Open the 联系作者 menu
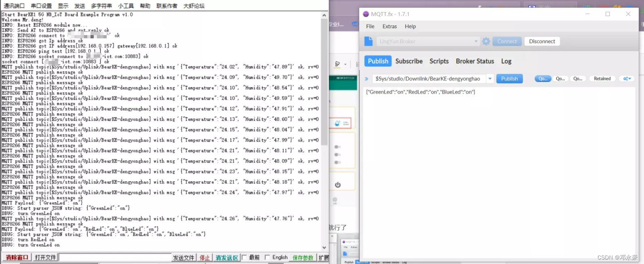This screenshot has height=264, width=644. coord(167,6)
